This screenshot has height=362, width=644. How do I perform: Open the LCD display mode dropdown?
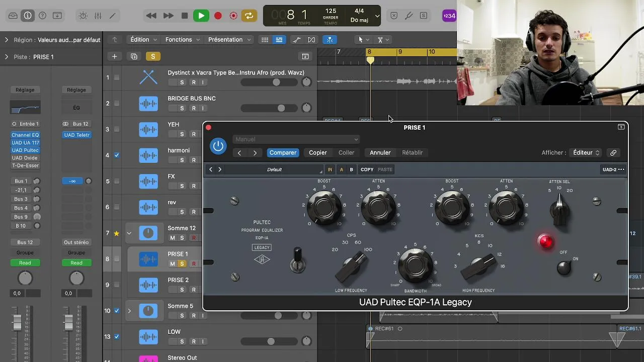377,16
